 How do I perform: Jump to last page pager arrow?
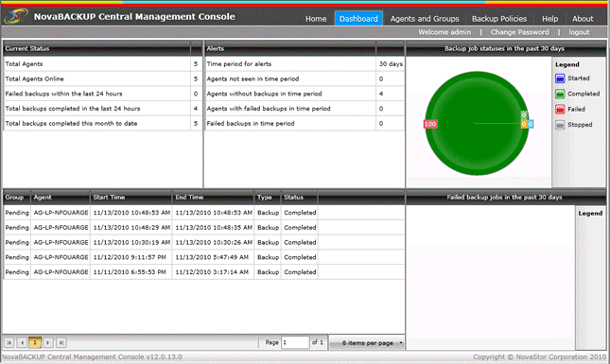click(x=61, y=342)
